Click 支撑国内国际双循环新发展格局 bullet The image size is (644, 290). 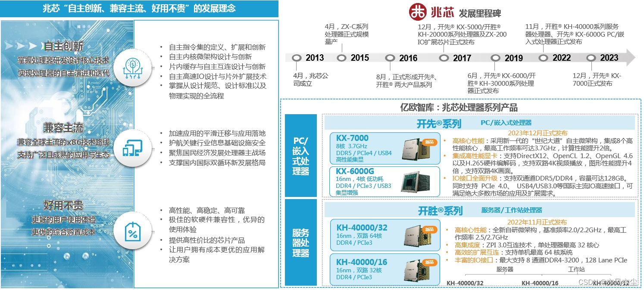[x=217, y=162]
